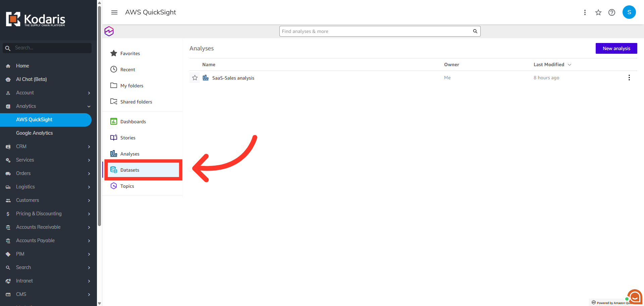Image resolution: width=644 pixels, height=306 pixels.
Task: Open the user avatar S menu
Action: [x=629, y=12]
